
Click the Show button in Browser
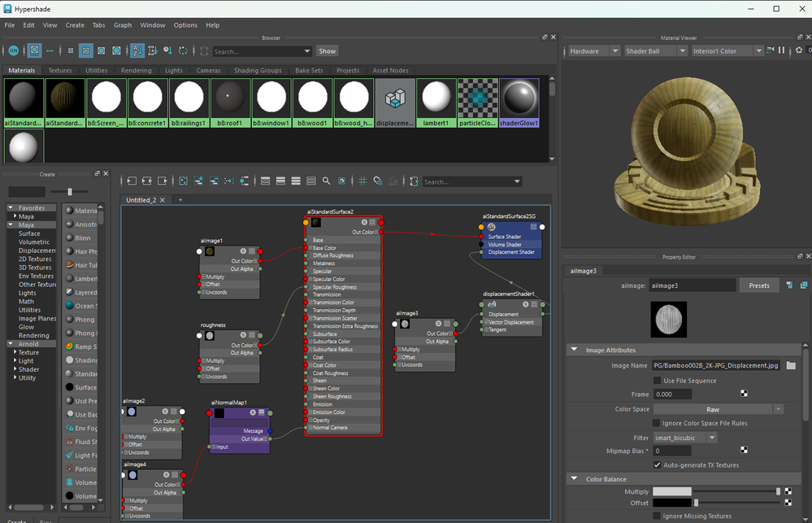(x=327, y=51)
